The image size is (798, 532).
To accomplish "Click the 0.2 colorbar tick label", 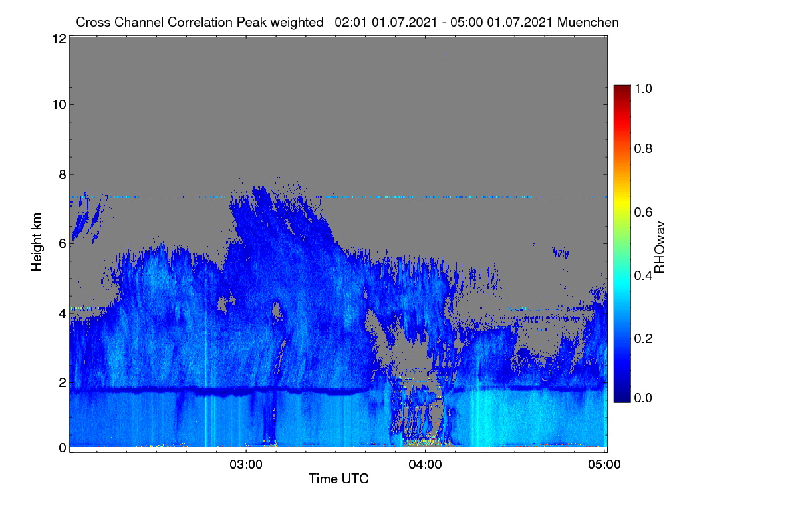I will [x=643, y=339].
